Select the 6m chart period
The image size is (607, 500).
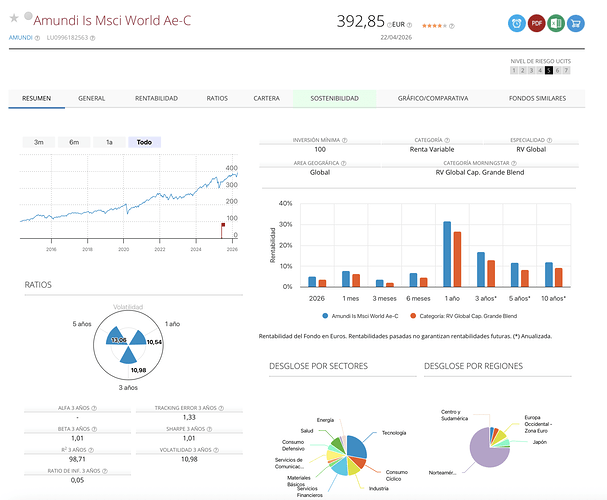click(x=74, y=142)
